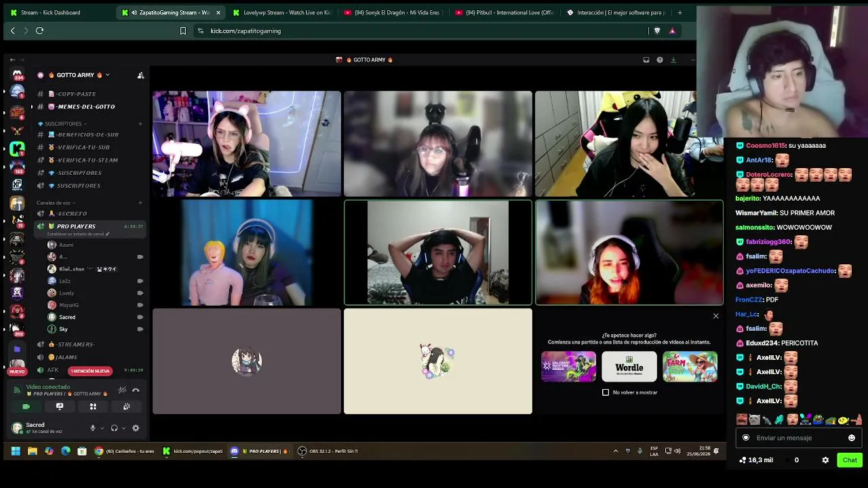Close the activity suggestion panel
This screenshot has height=488, width=868.
click(715, 316)
